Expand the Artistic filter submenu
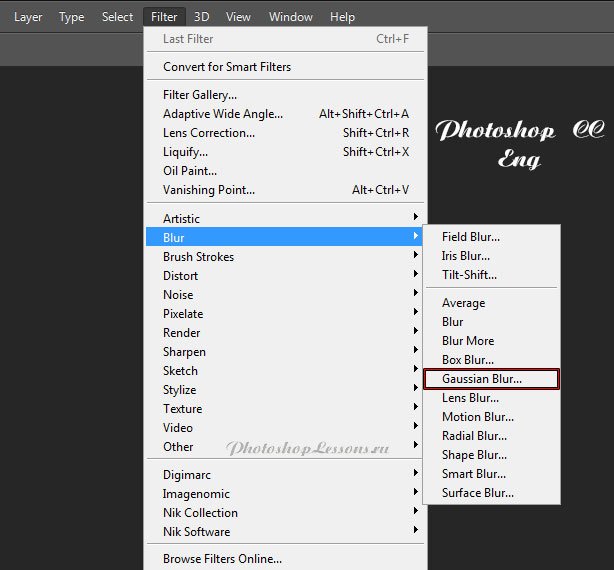Image resolution: width=614 pixels, height=570 pixels. click(181, 219)
